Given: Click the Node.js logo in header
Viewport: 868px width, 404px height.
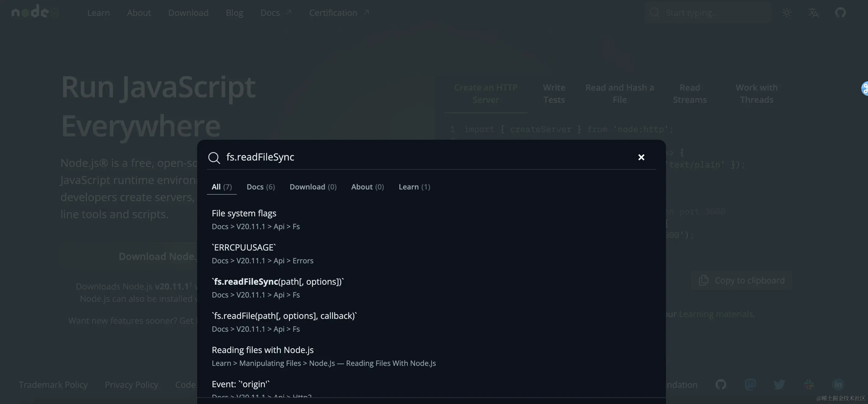Looking at the screenshot, I should pos(35,12).
